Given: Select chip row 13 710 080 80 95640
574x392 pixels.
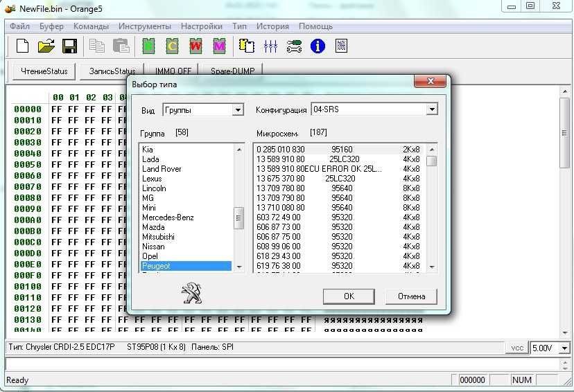Looking at the screenshot, I should click(x=338, y=207).
